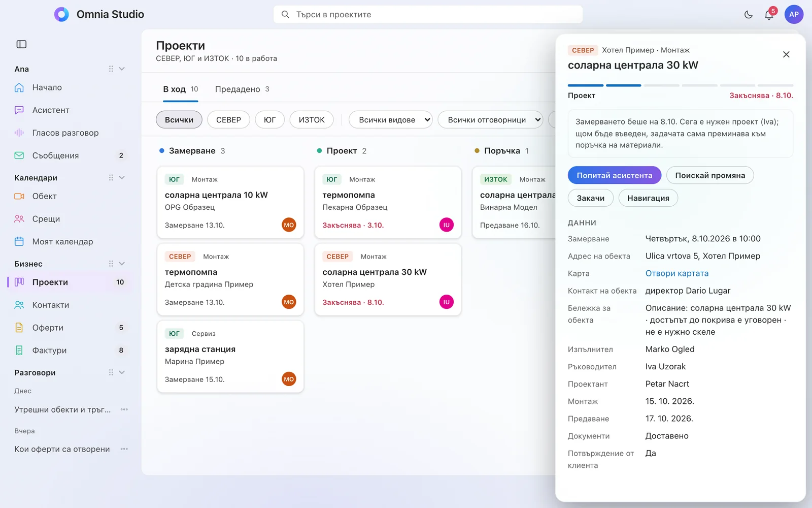812x508 pixels.
Task: Switch to the Предадено tab
Action: (x=242, y=89)
